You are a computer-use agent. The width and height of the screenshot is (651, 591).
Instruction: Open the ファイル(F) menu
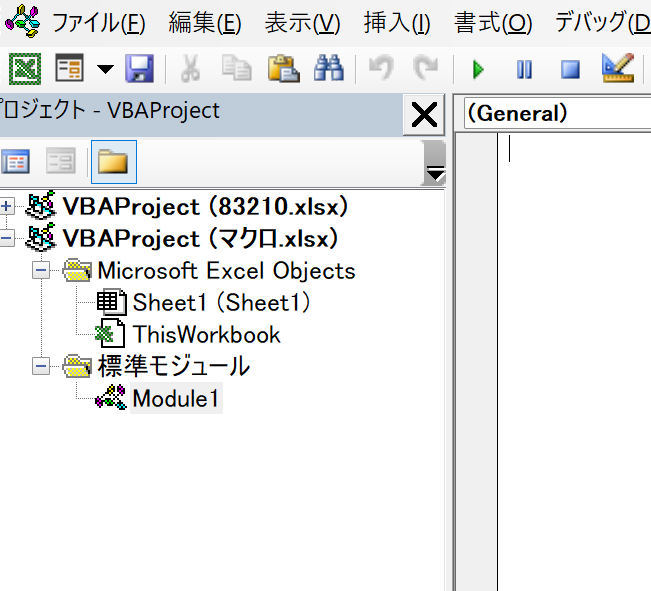99,22
